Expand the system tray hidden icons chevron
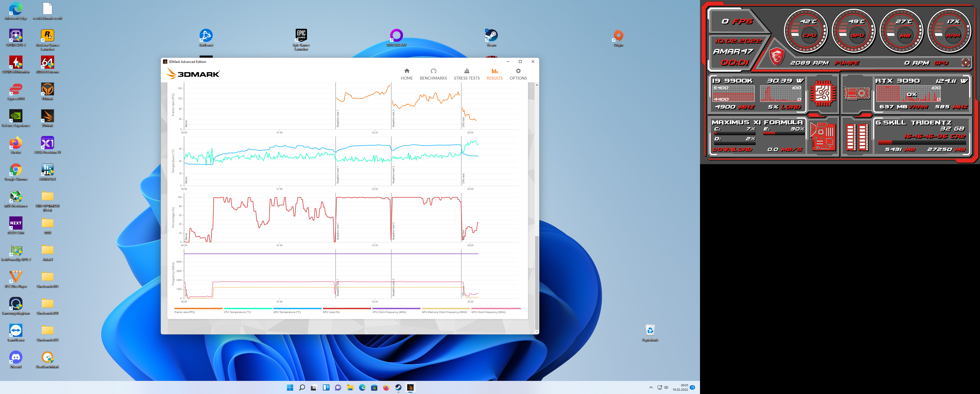Screen dimensions: 980x394 [651, 387]
